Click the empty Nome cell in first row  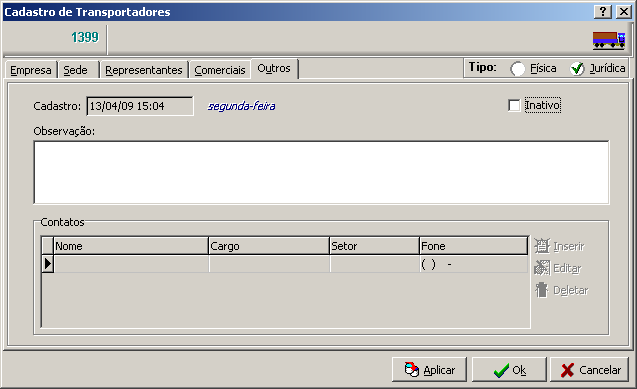(131, 264)
